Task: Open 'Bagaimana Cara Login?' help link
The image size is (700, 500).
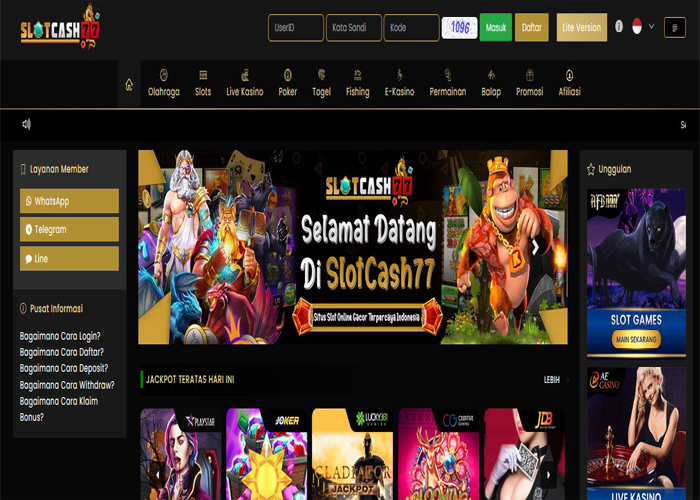Action: point(60,336)
